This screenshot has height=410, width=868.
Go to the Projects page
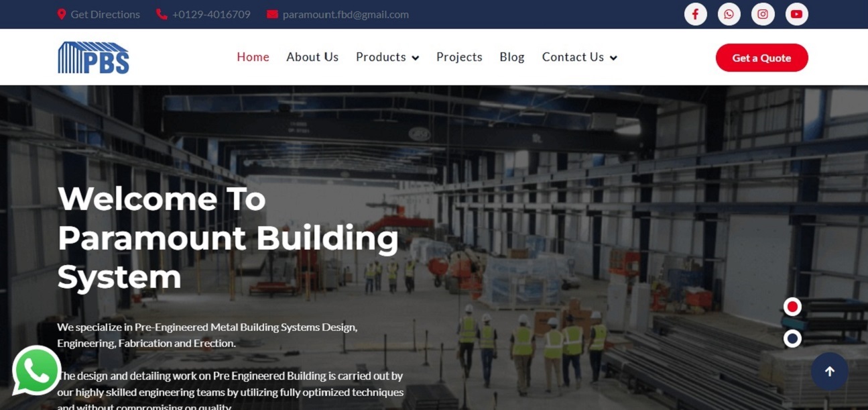point(459,57)
